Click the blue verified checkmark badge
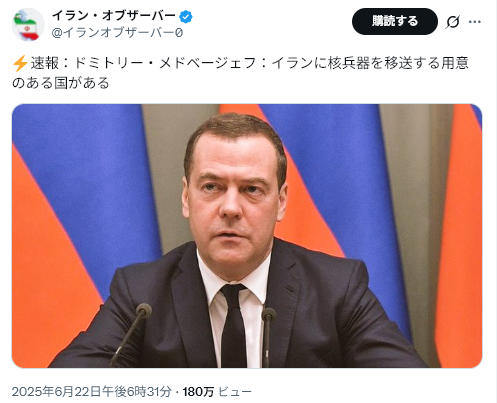Image resolution: width=497 pixels, height=403 pixels. point(186,16)
